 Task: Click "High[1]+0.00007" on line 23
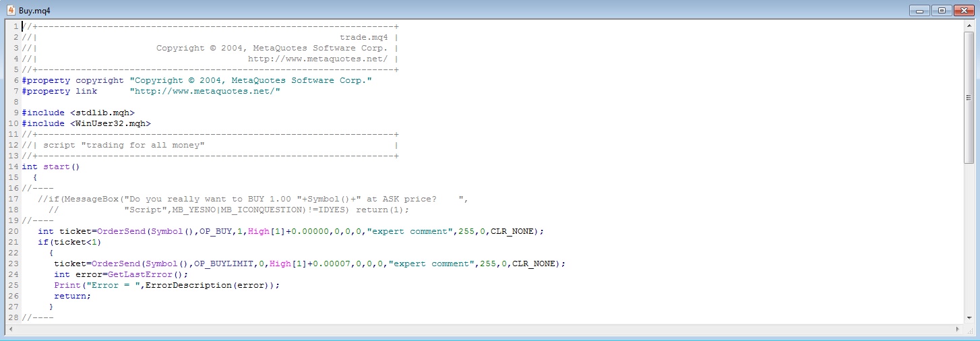[310, 263]
